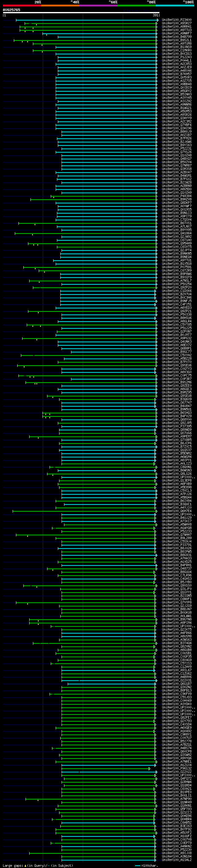This screenshot has width=197, height=868.
Task: Select the green ~80% identity legend segment
Action: click(x=137, y=6)
